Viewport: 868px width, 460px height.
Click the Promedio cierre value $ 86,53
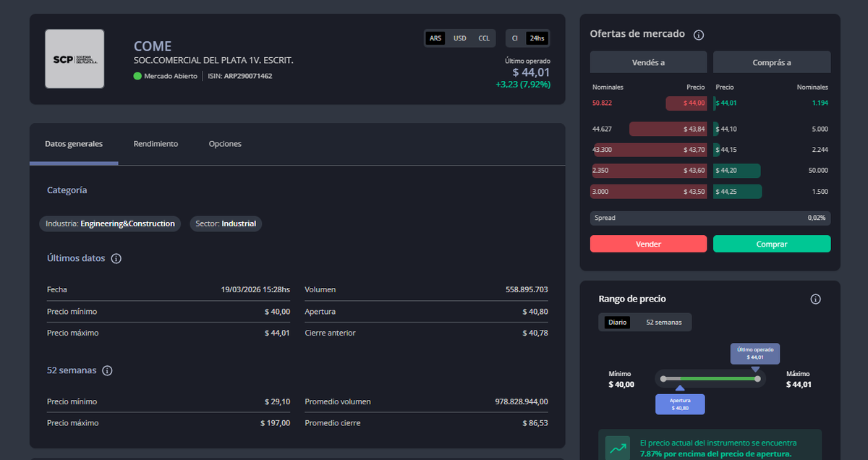pos(535,423)
